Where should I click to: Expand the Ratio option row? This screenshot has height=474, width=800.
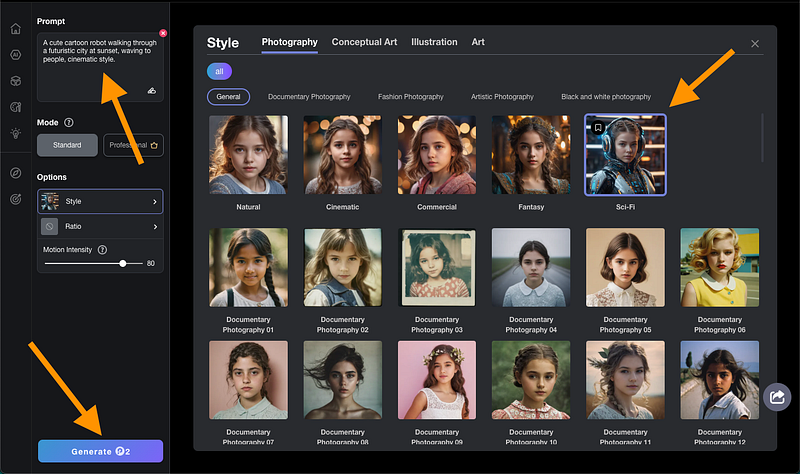[100, 227]
